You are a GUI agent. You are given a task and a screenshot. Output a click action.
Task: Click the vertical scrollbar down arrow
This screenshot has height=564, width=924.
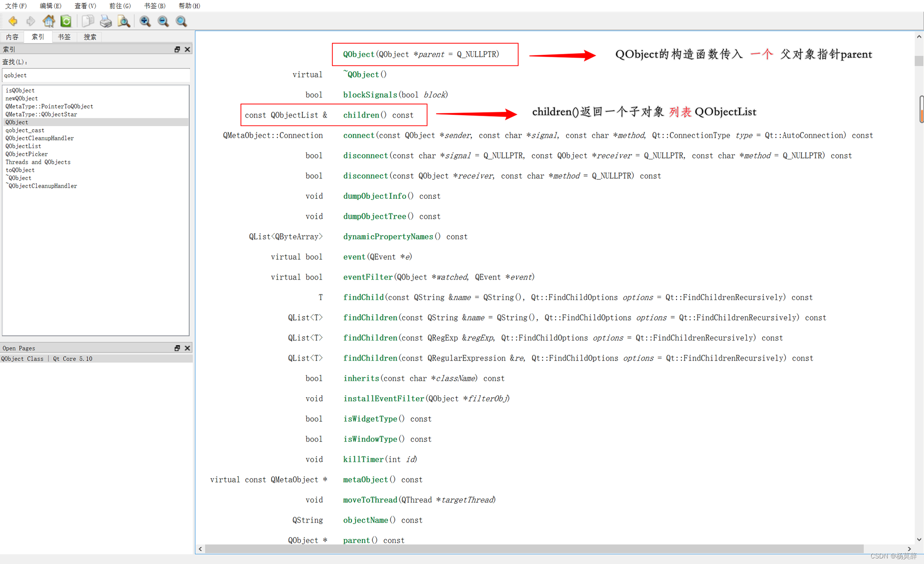(919, 539)
